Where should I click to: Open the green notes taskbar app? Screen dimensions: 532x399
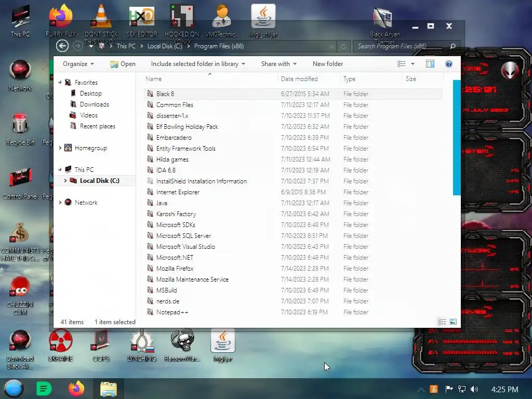coord(44,389)
